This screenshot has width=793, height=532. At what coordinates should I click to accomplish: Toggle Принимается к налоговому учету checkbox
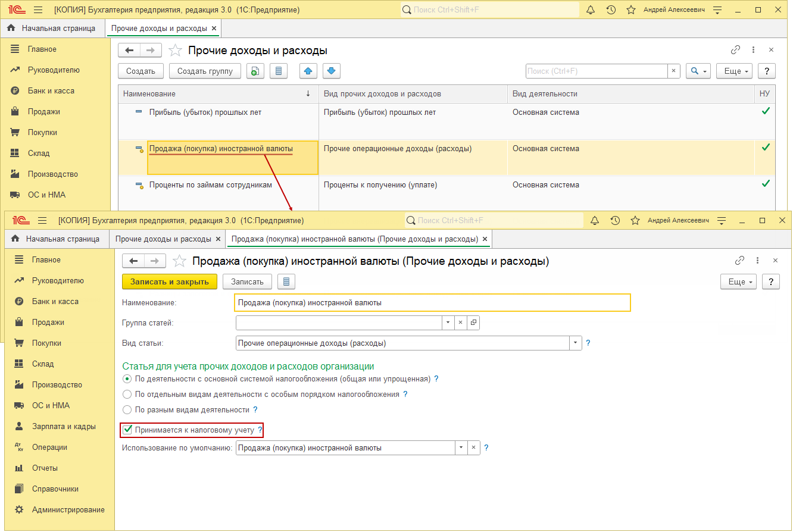point(127,430)
